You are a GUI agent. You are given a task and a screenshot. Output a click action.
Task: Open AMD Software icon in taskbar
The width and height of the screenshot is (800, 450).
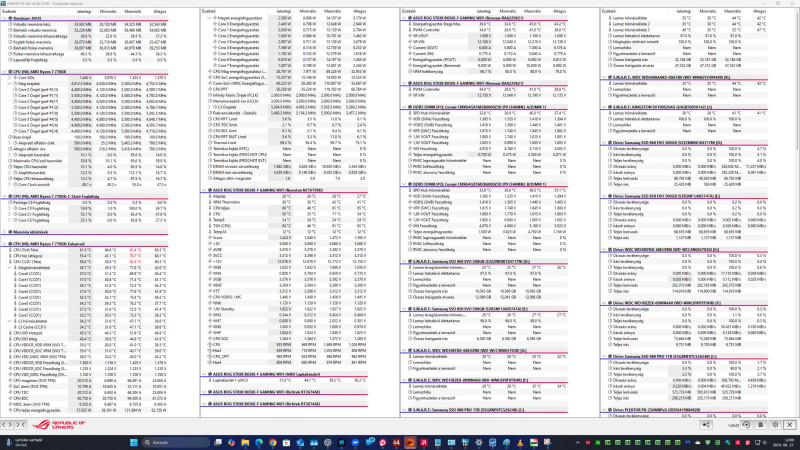click(424, 442)
